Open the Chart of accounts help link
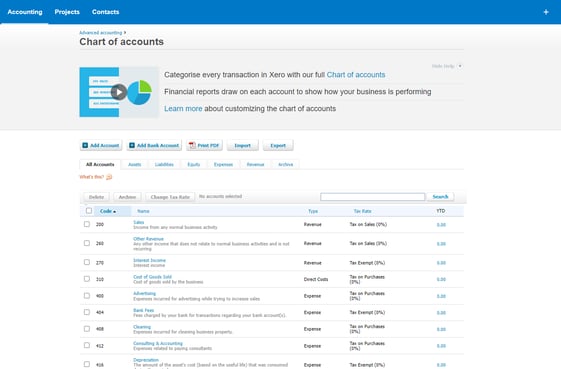 pyautogui.click(x=356, y=75)
